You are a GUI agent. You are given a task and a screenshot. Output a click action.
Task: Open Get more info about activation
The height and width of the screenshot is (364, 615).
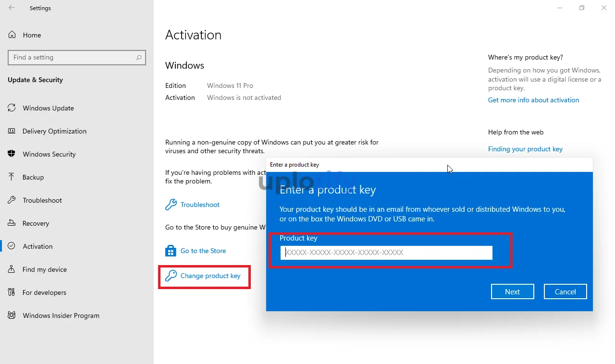click(x=533, y=100)
